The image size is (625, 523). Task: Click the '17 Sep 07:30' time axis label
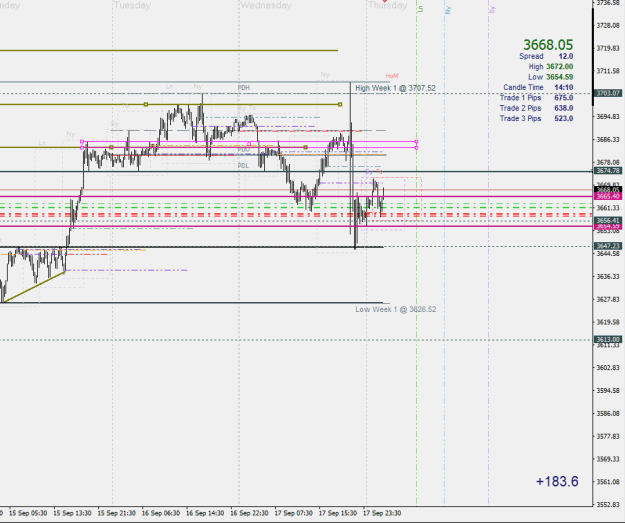click(x=293, y=513)
